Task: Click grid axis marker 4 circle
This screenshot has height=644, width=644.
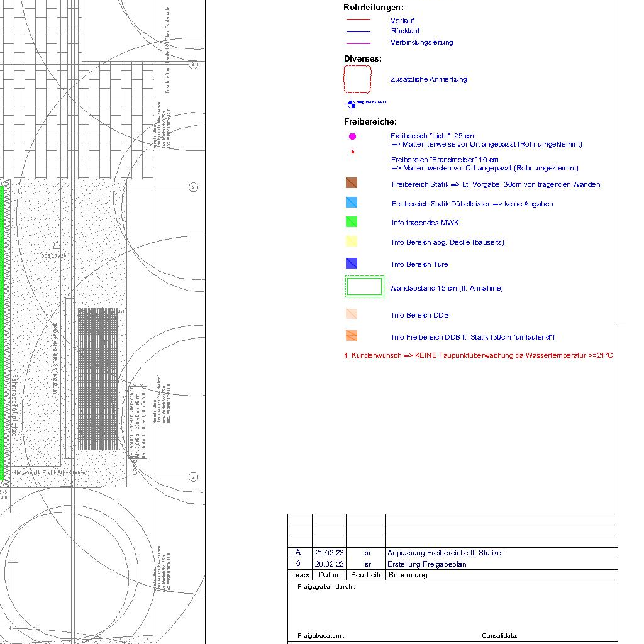Action: (193, 187)
